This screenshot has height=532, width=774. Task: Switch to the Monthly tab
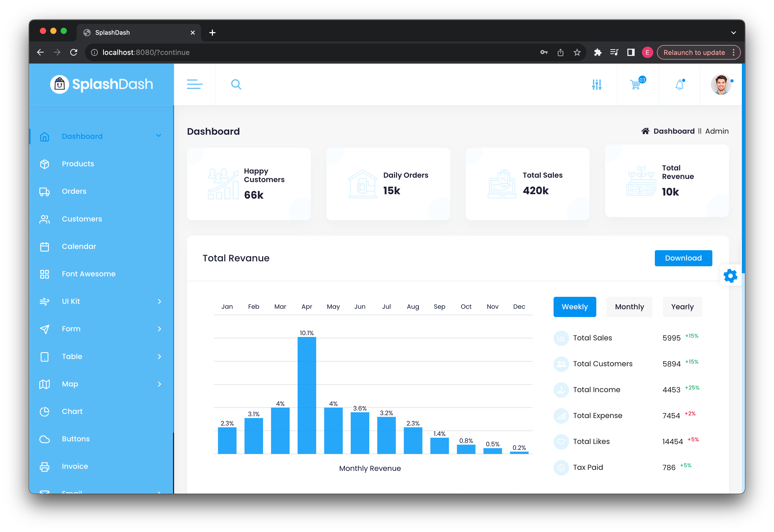click(629, 307)
